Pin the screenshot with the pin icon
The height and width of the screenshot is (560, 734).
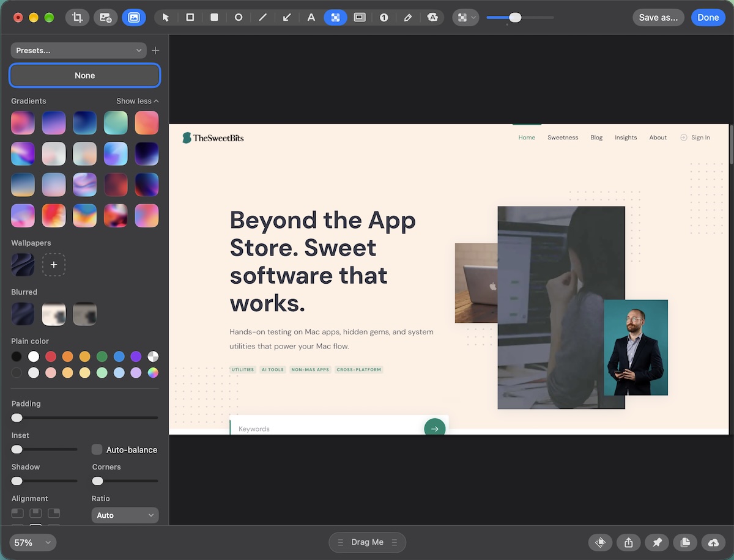pos(657,542)
